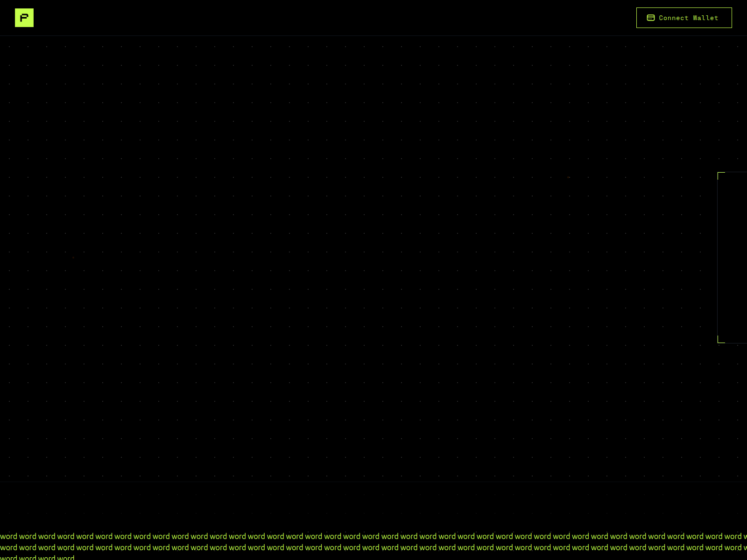
Task: Open the app by clicking its square logo badge
Action: (x=24, y=18)
